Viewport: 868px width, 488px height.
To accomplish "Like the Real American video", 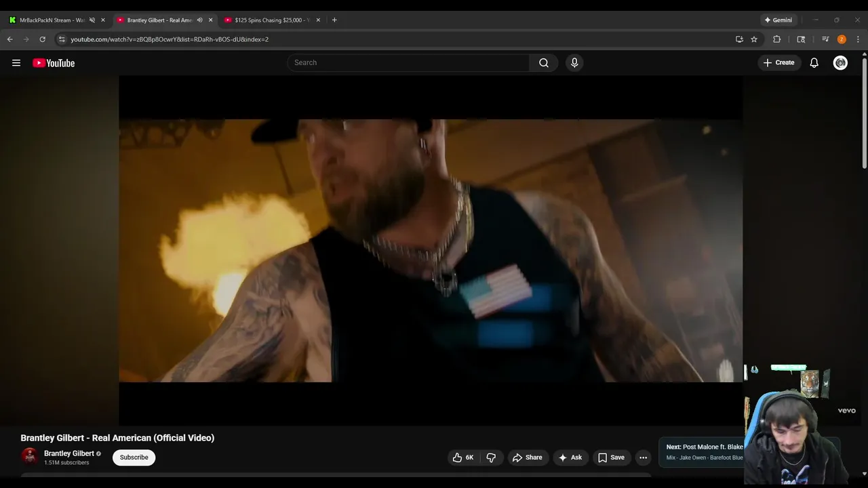I will (x=464, y=457).
